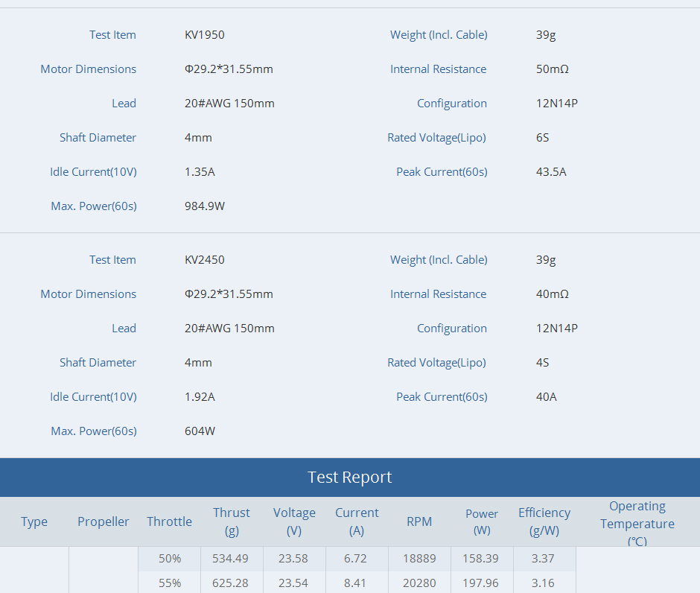This screenshot has width=700, height=593.
Task: Click the Test Report section header
Action: pos(349,478)
